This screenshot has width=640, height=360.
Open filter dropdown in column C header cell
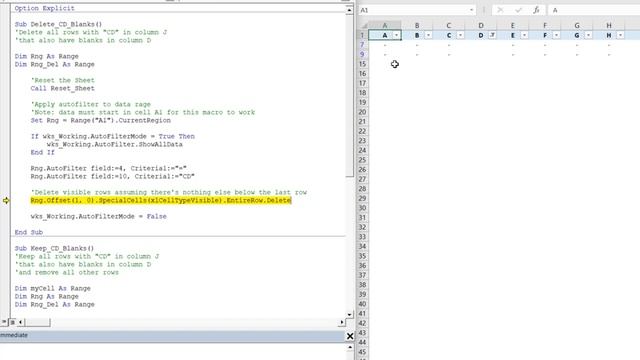coord(460,36)
